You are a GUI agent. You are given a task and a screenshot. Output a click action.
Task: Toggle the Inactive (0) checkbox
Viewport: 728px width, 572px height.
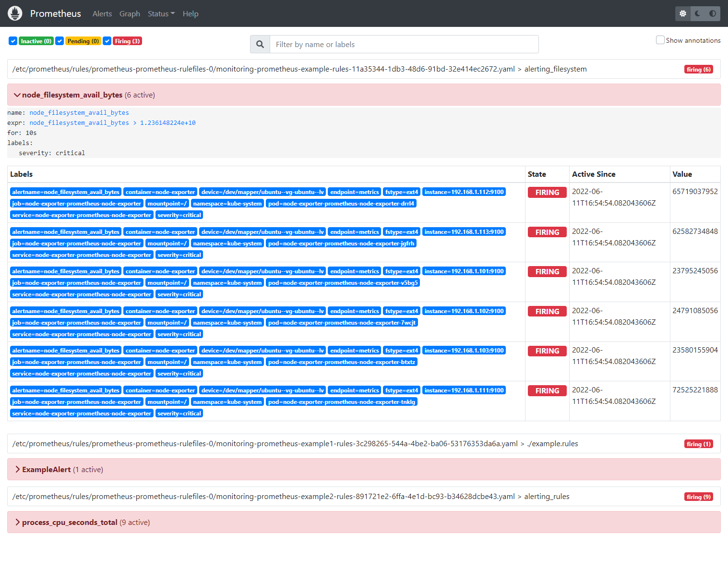[13, 41]
